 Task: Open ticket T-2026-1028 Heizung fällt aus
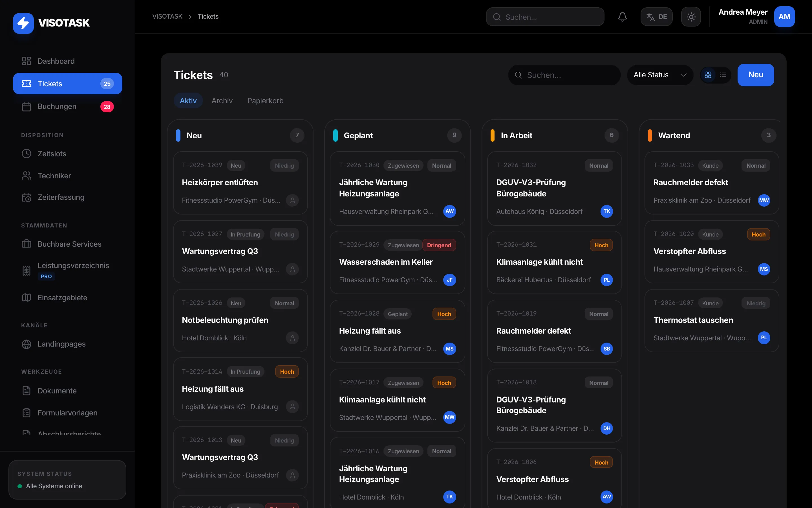(x=397, y=331)
